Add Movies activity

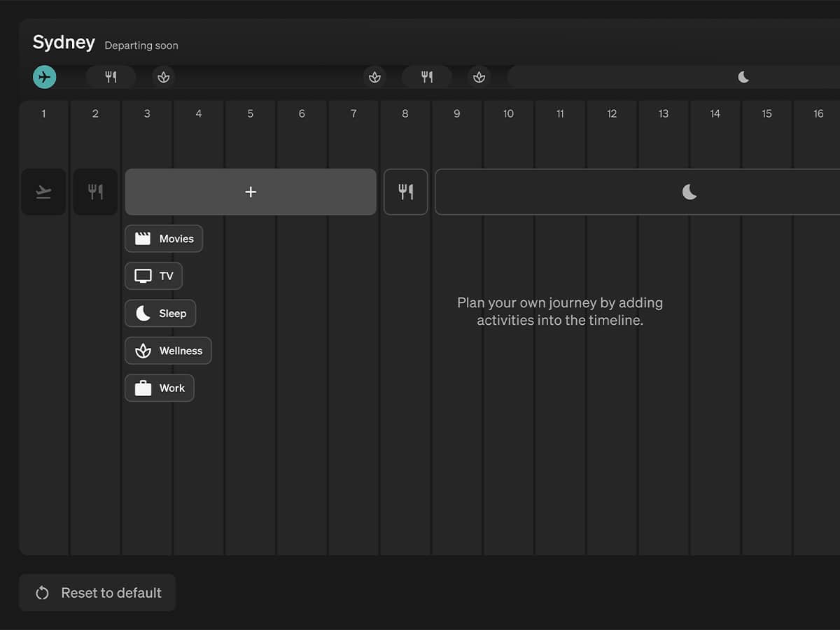164,239
